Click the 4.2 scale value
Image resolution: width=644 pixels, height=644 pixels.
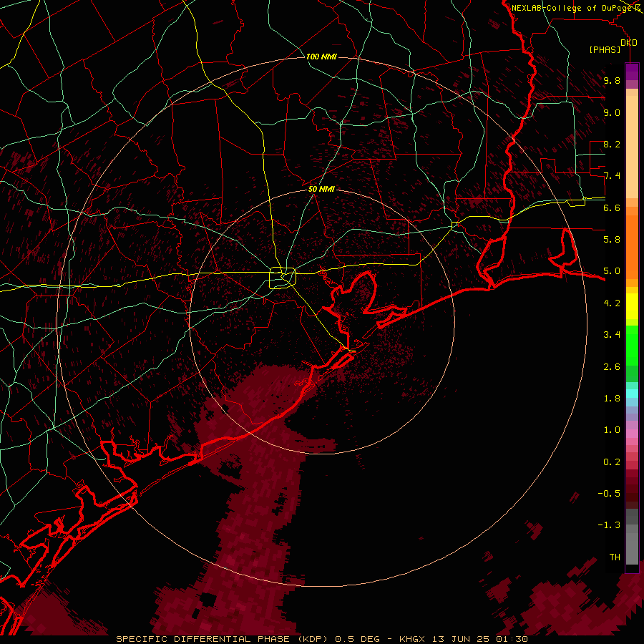coord(612,303)
